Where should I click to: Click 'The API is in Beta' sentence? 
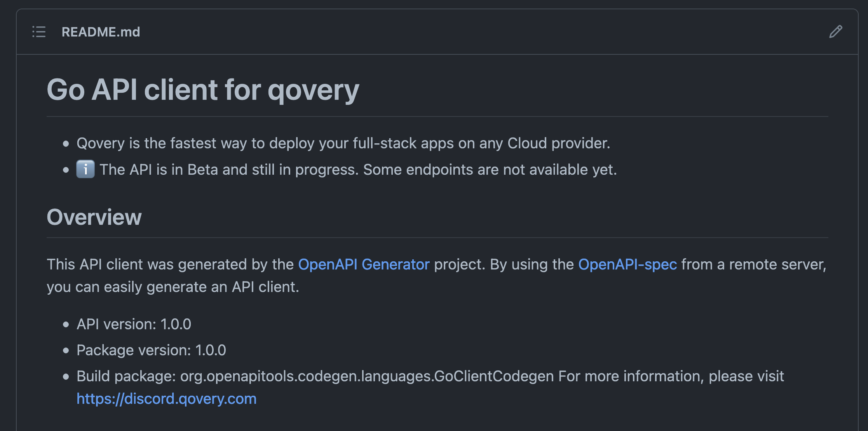click(x=228, y=170)
